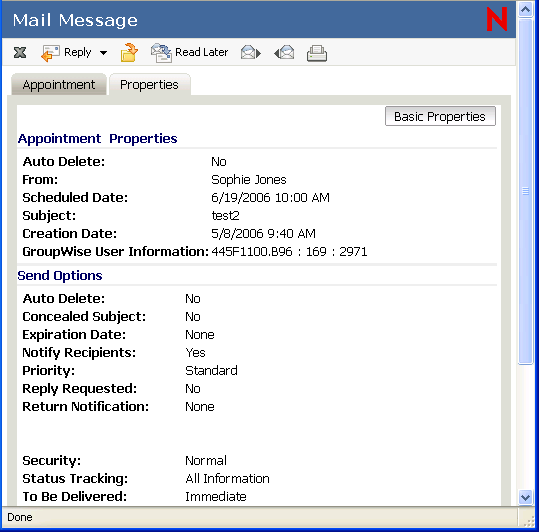Click Expiration Date value None
The image size is (539, 532).
click(200, 335)
